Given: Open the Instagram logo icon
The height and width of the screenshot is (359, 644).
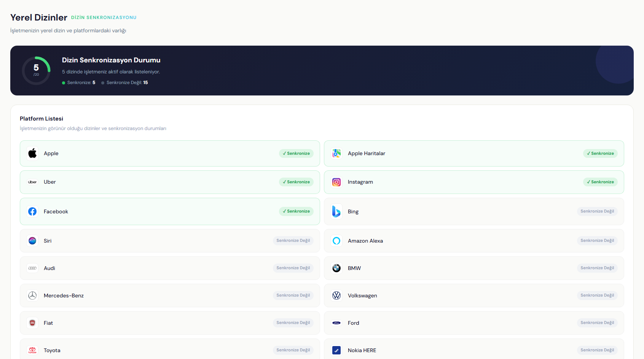Looking at the screenshot, I should click(336, 182).
